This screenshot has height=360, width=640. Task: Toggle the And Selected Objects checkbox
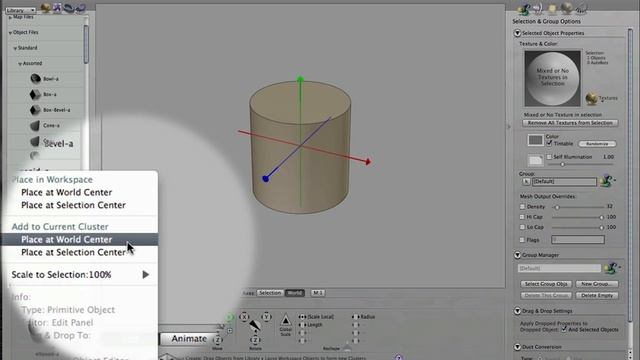point(564,329)
